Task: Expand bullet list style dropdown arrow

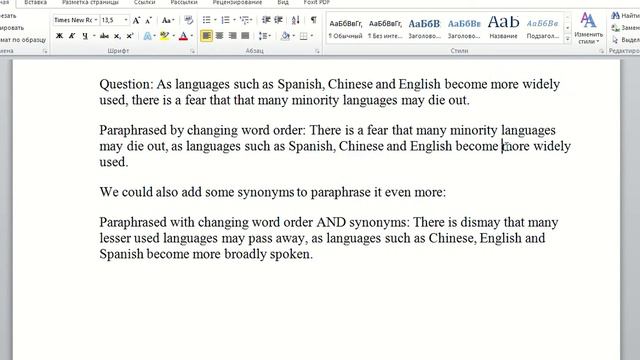Action: click(215, 20)
